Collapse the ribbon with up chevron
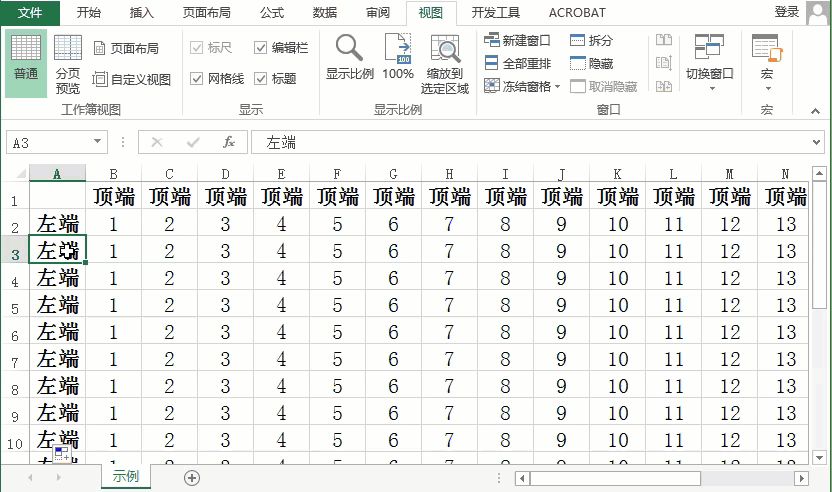Image resolution: width=832 pixels, height=492 pixels. click(815, 111)
